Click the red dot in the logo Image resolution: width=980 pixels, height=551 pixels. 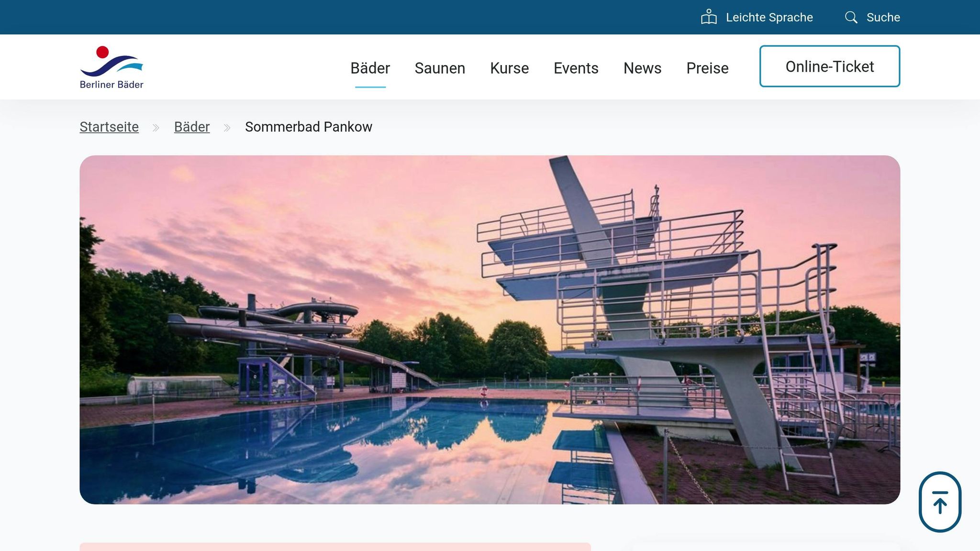coord(102,51)
